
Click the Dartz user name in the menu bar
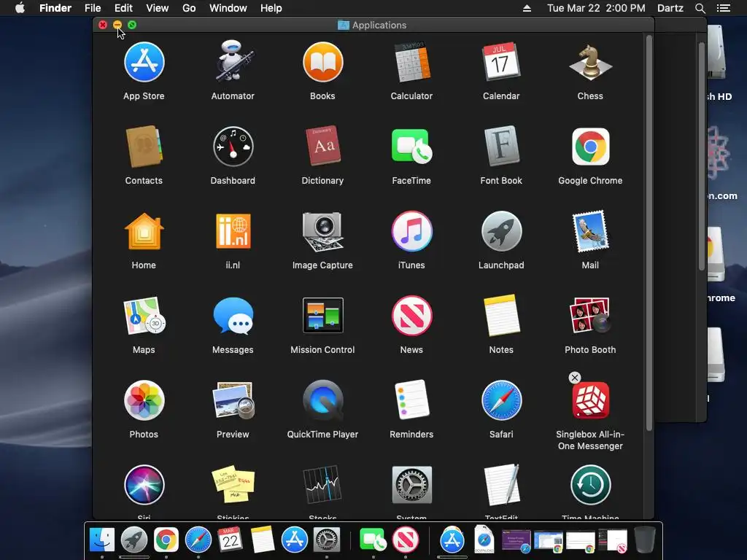coord(670,8)
